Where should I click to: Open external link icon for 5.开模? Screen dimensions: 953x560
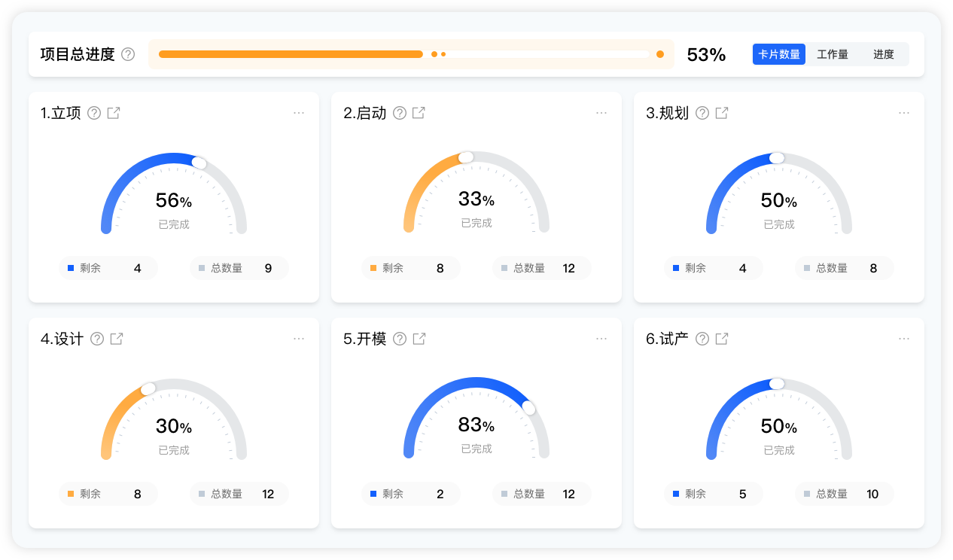point(419,339)
